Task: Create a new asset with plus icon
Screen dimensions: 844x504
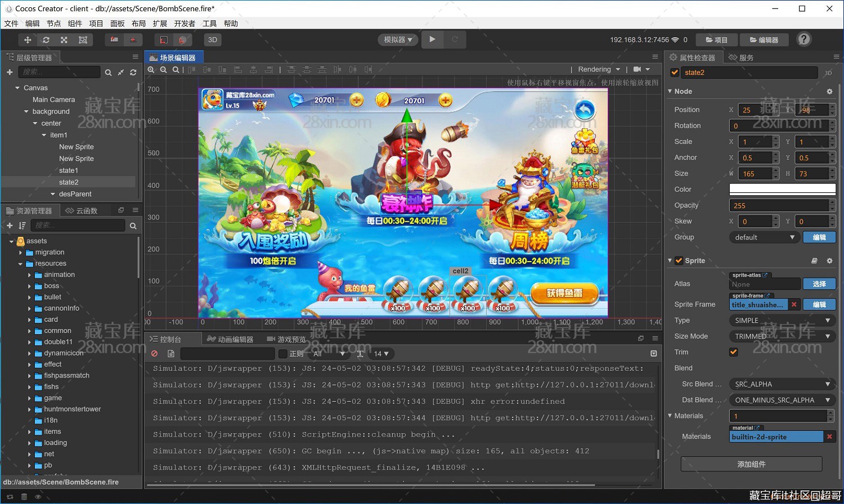Action: (10, 226)
